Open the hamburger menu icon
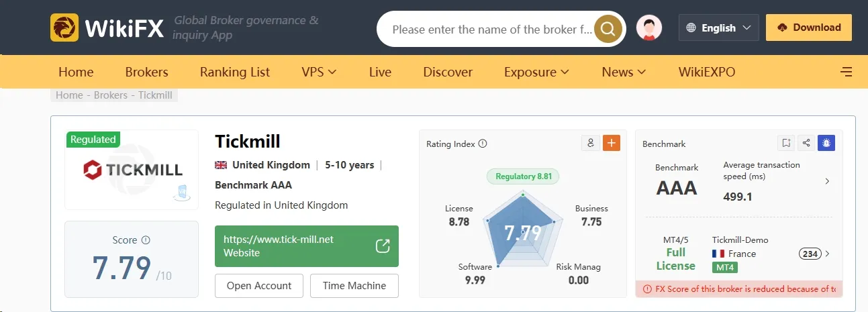This screenshot has height=312, width=868. [847, 72]
